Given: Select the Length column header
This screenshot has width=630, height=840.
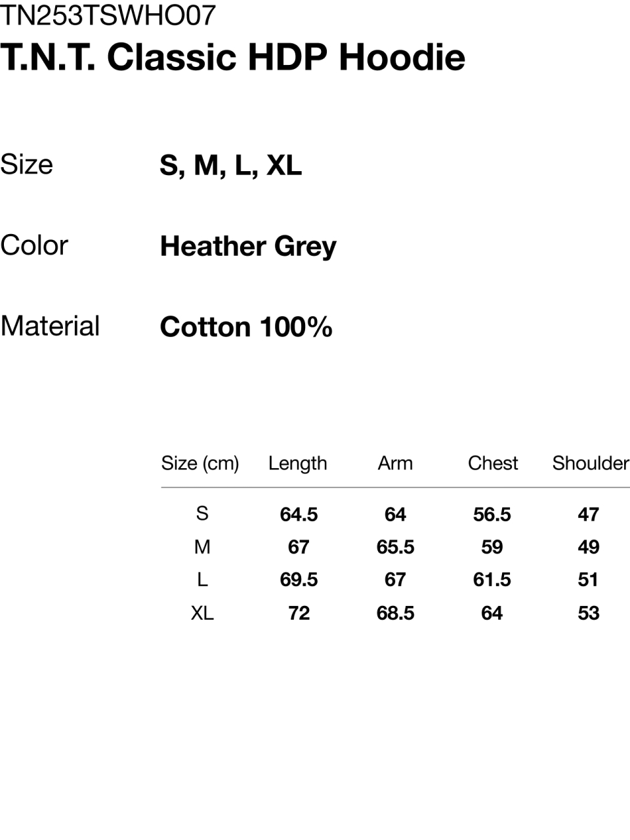Looking at the screenshot, I should [297, 463].
